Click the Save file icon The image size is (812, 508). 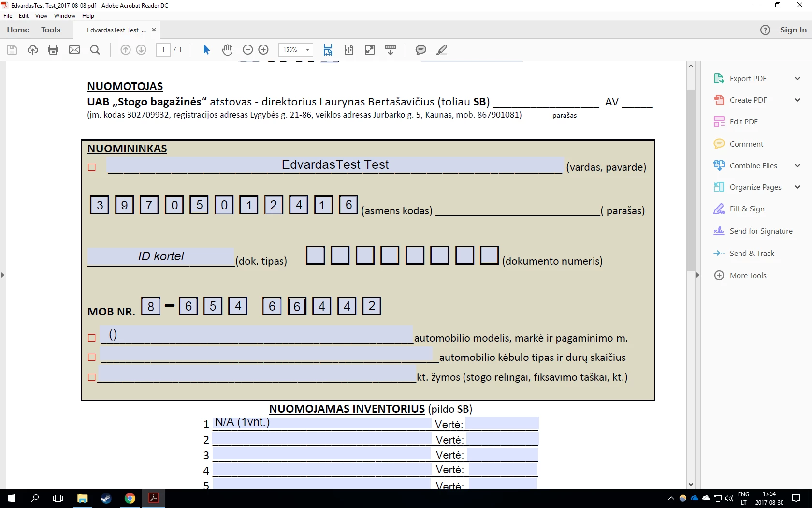[x=12, y=50]
